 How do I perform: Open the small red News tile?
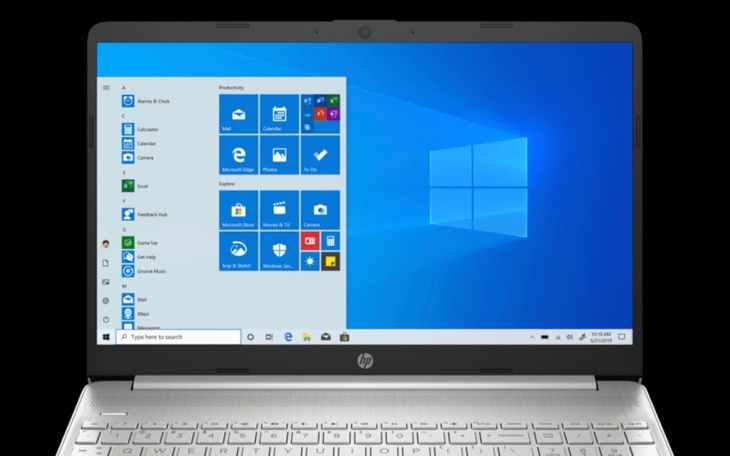(310, 241)
